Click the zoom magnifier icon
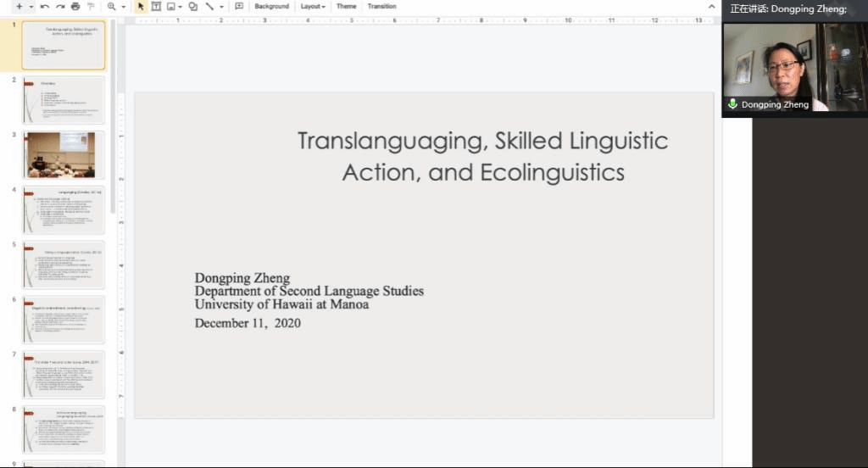868x468 pixels. click(111, 6)
